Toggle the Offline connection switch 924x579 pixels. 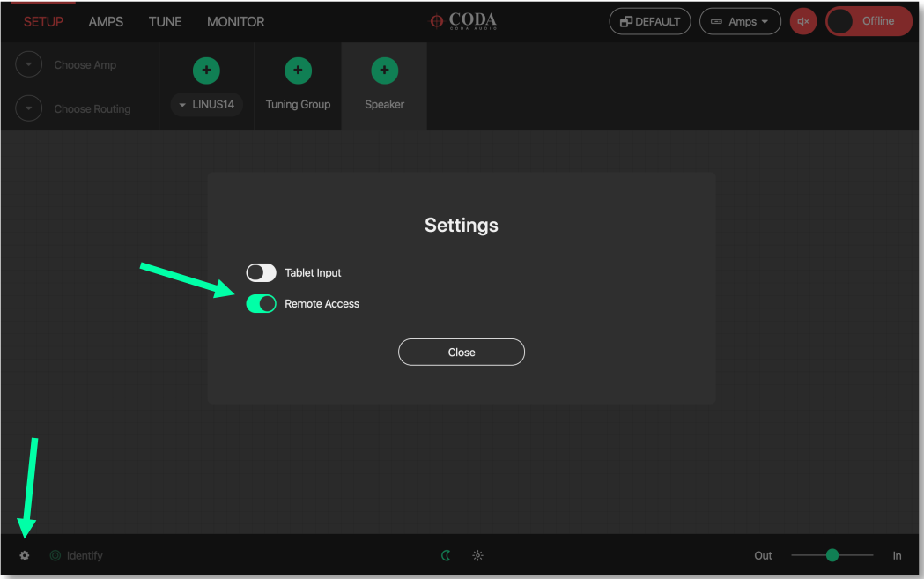(868, 22)
